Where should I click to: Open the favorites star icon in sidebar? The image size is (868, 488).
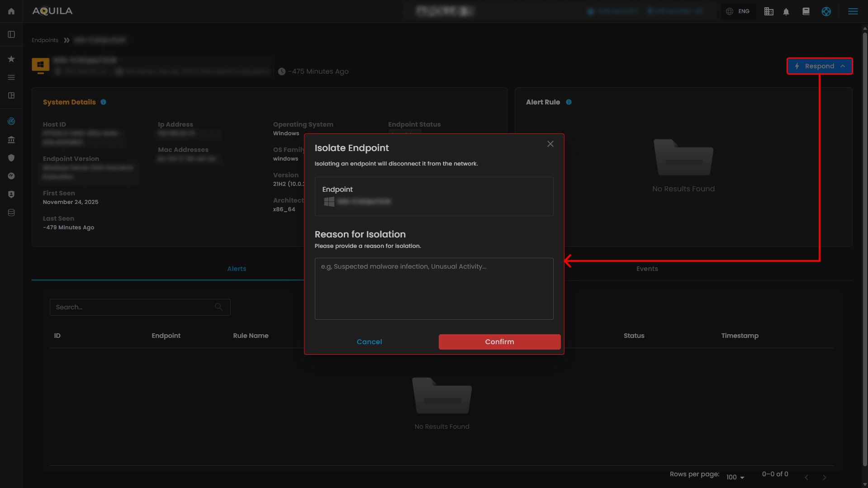11,59
